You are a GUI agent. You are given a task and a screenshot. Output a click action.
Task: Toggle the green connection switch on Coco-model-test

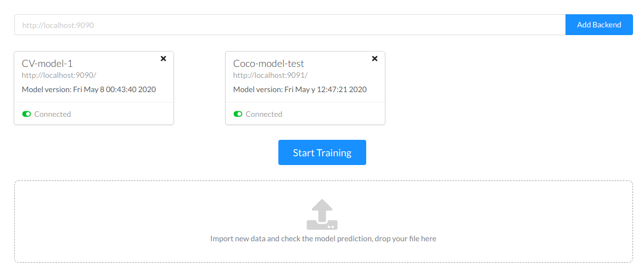coord(238,114)
